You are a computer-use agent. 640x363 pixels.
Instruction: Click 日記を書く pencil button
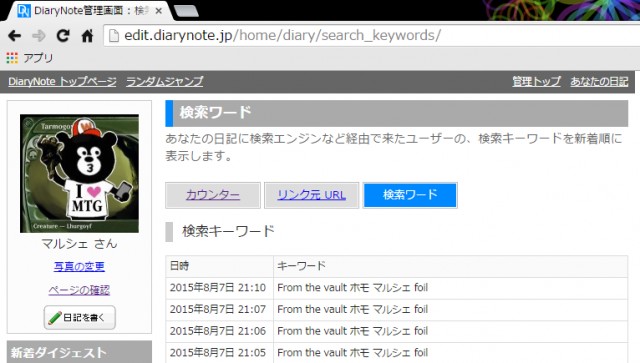click(80, 317)
